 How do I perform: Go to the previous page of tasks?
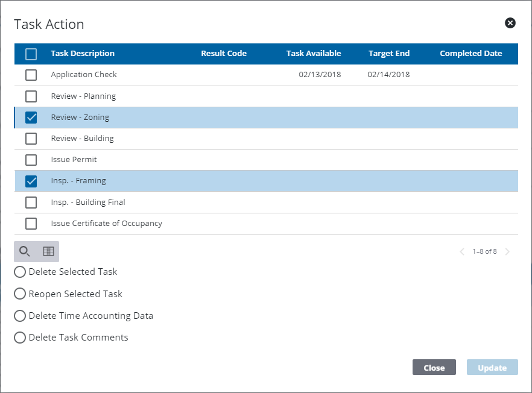pyautogui.click(x=462, y=251)
